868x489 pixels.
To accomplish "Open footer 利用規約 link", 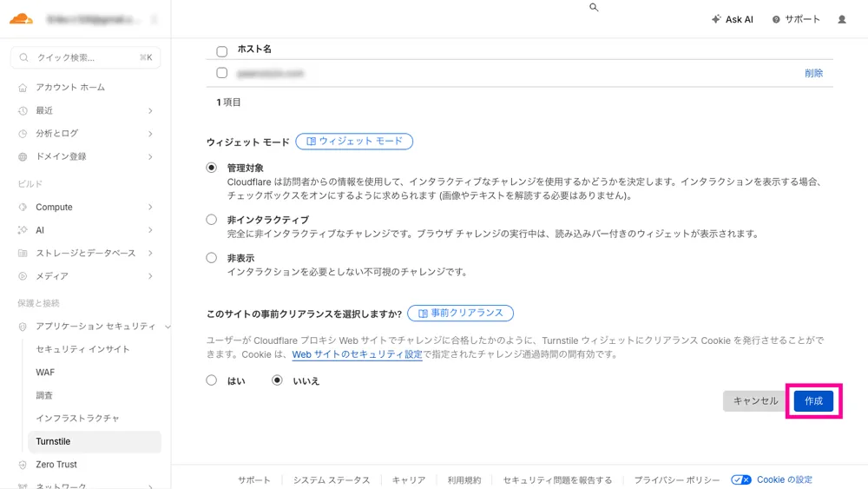I will [x=464, y=480].
